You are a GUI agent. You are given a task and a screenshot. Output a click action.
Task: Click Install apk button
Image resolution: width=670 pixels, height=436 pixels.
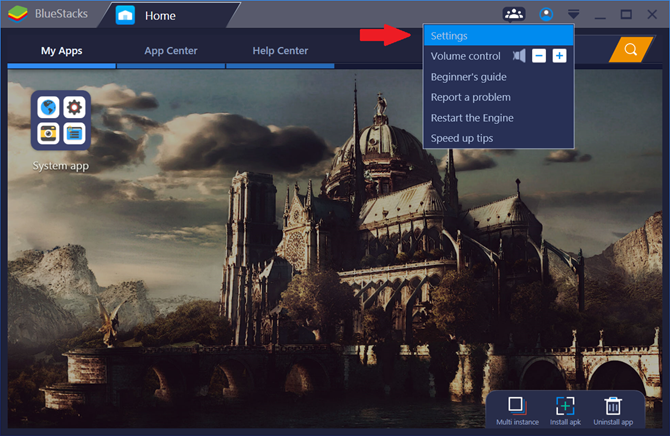pos(565,411)
